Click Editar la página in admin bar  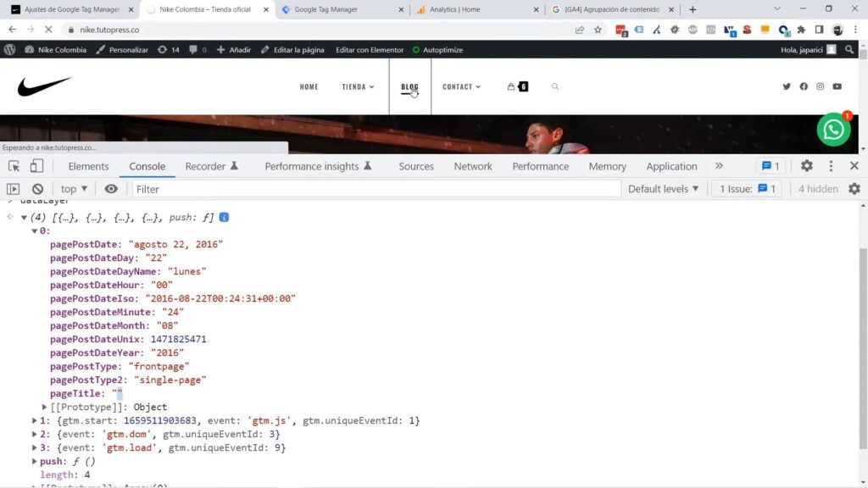(292, 50)
